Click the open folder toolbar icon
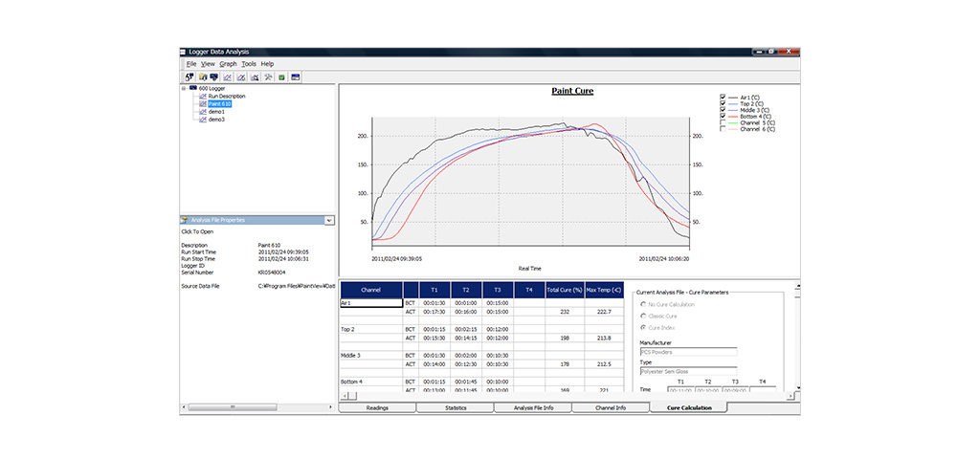 tap(203, 77)
